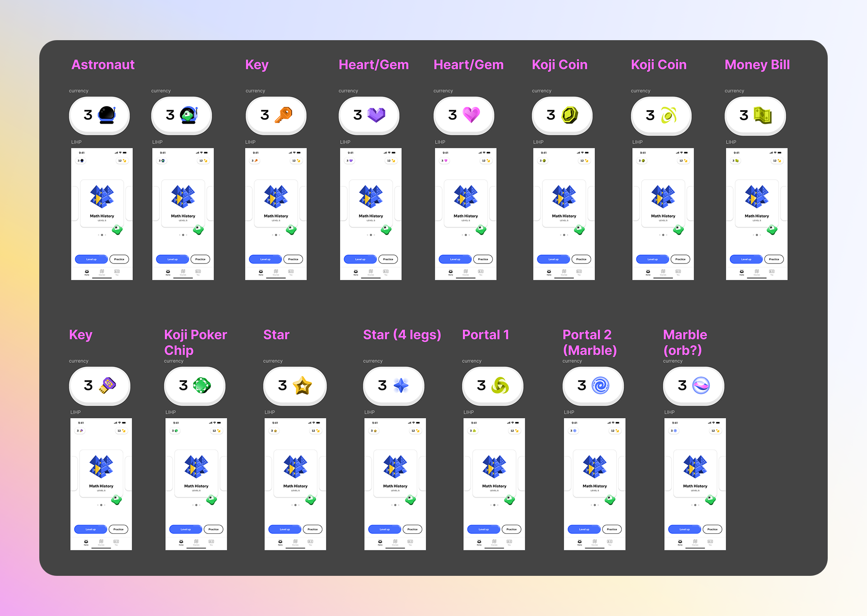Click the Portal 1 heading
The width and height of the screenshot is (867, 616).
click(485, 335)
